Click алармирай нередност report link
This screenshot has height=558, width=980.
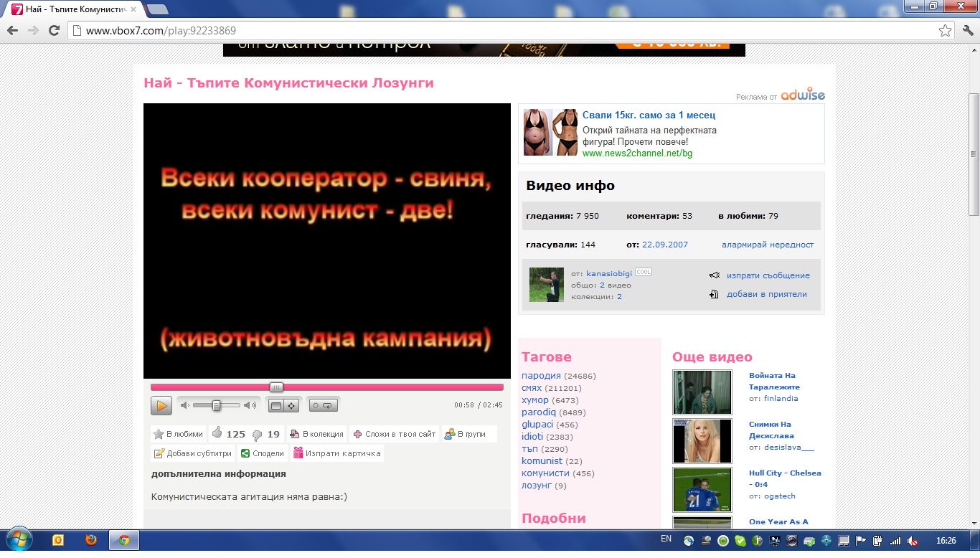point(768,245)
